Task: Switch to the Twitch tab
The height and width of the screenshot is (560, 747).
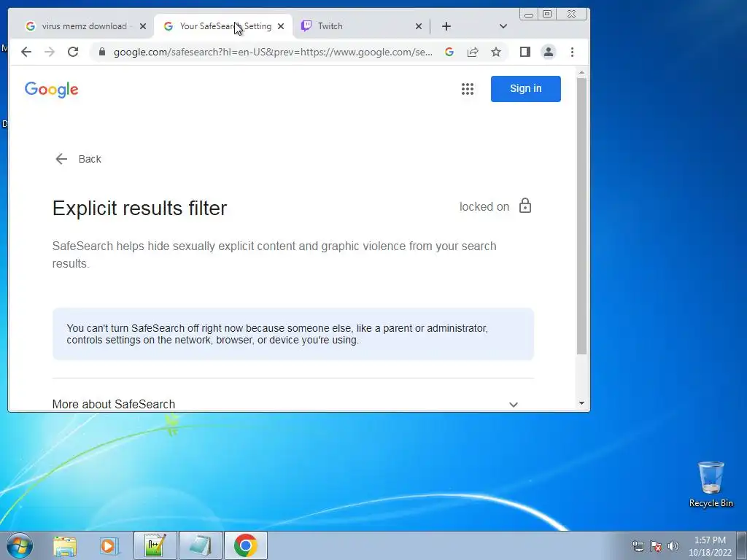Action: pyautogui.click(x=360, y=26)
